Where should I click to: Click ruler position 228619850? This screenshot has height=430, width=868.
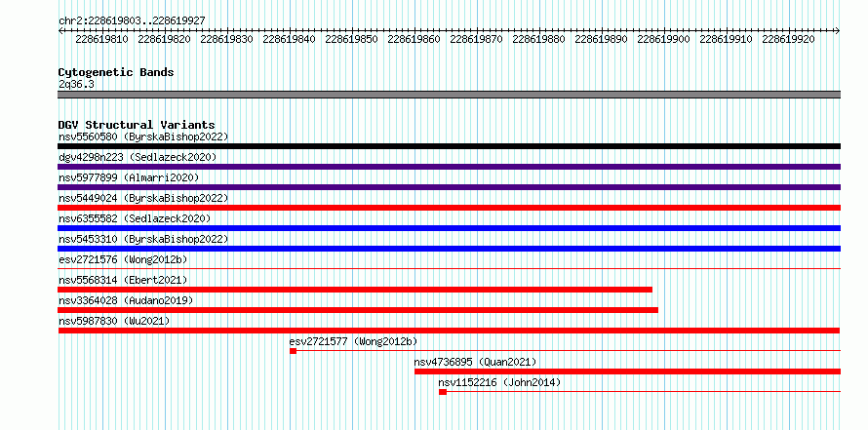(351, 39)
